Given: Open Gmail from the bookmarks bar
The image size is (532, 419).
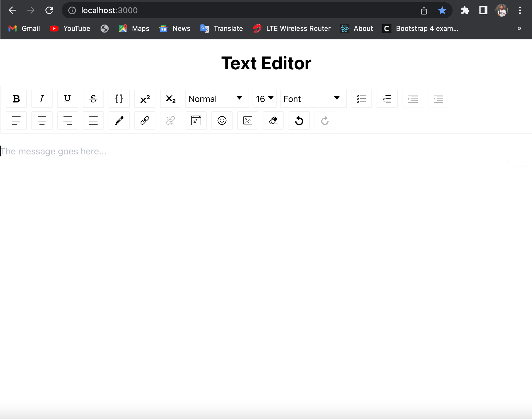Looking at the screenshot, I should pos(24,28).
